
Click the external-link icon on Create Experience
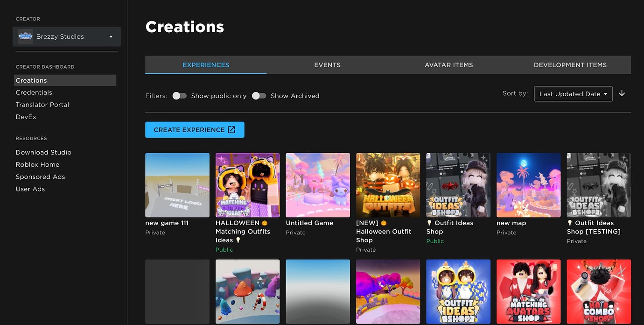tap(232, 130)
